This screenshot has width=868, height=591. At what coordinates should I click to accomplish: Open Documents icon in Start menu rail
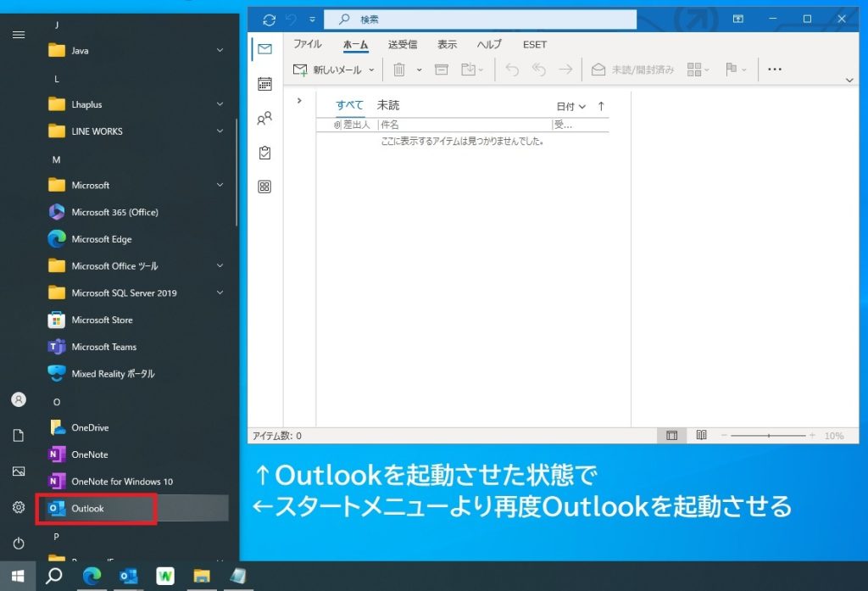[19, 435]
